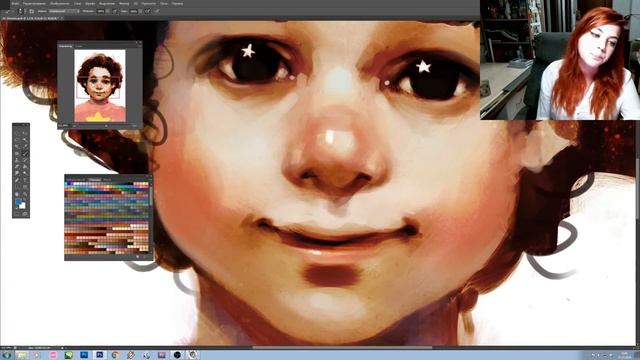Select the Healing Brush tool
The image size is (640, 360).
[x=17, y=153]
